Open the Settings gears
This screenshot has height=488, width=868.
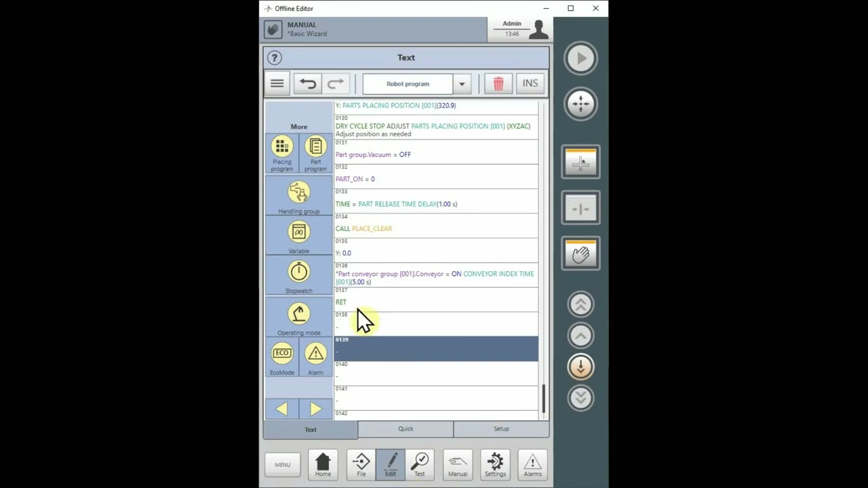(x=495, y=464)
